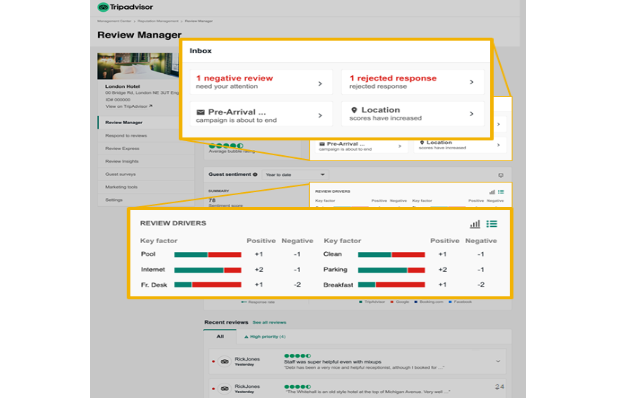Click small list icon in background Review Drivers
The image size is (622, 398).
[501, 192]
